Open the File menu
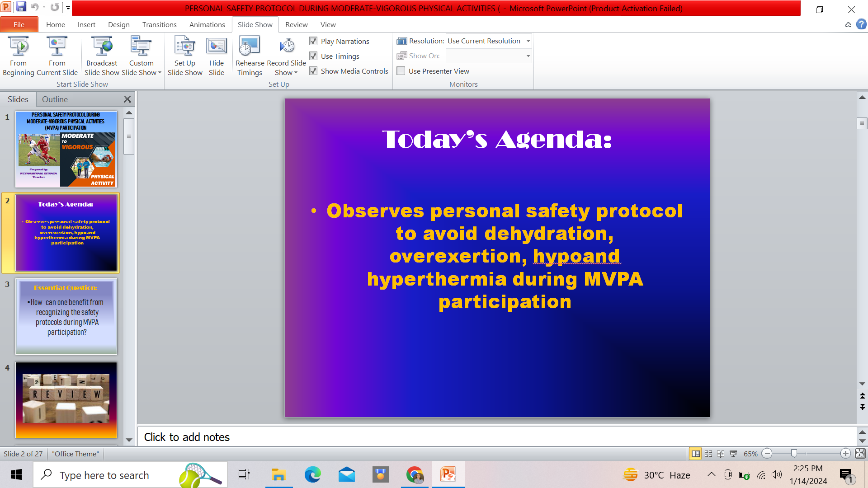Viewport: 868px width, 488px height. point(19,24)
